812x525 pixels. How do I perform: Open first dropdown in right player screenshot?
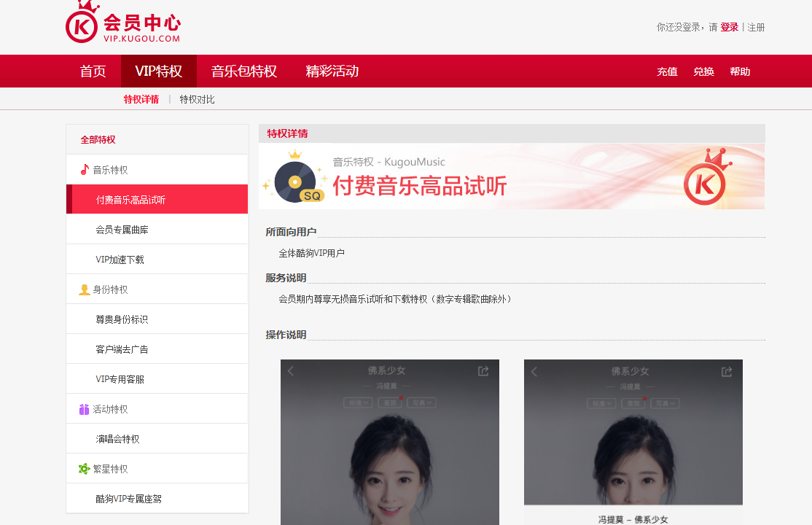click(x=601, y=403)
